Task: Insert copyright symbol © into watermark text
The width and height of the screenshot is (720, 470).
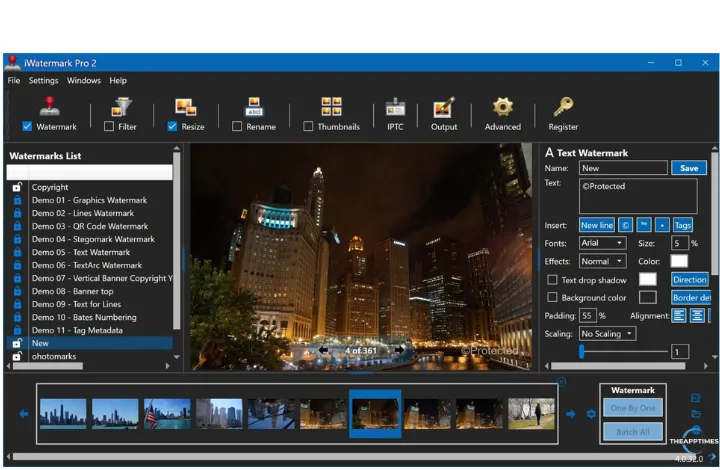Action: (x=625, y=225)
